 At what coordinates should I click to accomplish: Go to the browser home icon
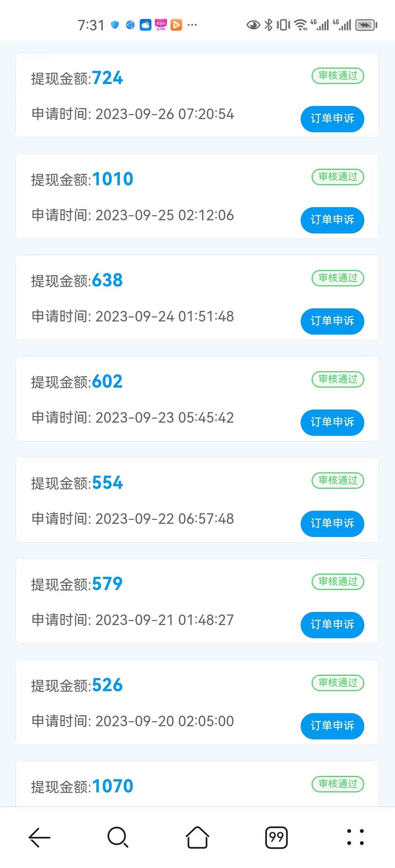pos(197,837)
